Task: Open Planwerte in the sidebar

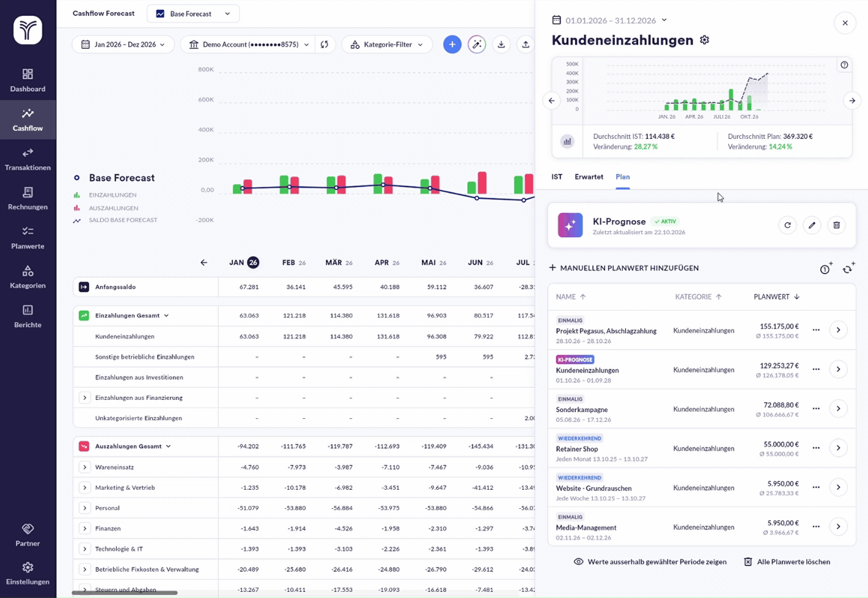Action: [28, 238]
